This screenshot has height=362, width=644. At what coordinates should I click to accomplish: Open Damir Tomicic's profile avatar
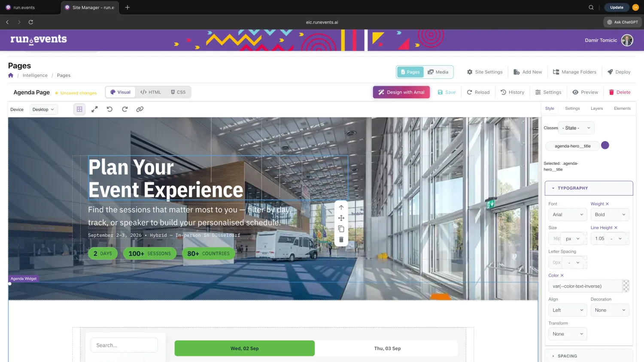(627, 40)
